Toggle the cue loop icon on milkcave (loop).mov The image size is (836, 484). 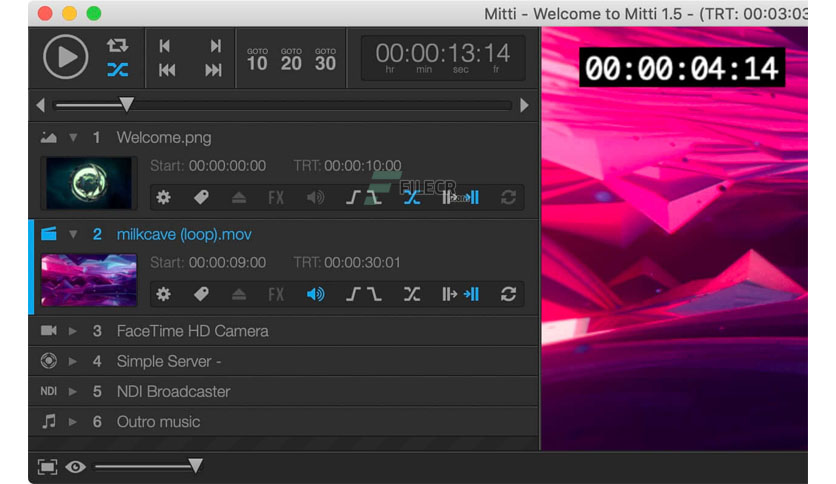click(508, 294)
